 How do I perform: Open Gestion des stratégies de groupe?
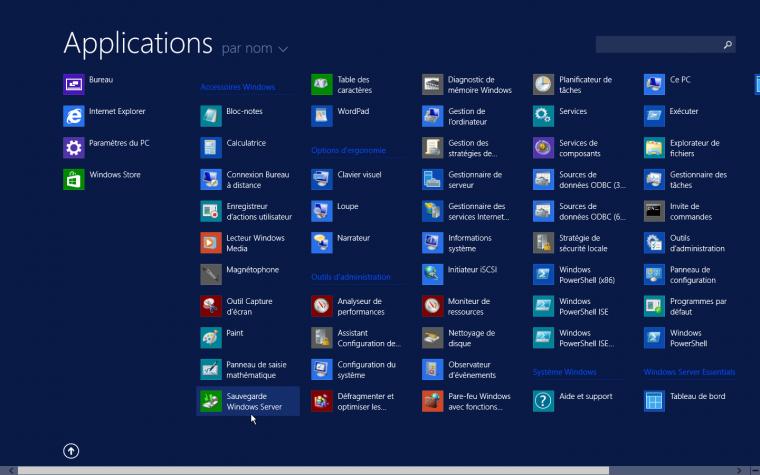point(432,148)
